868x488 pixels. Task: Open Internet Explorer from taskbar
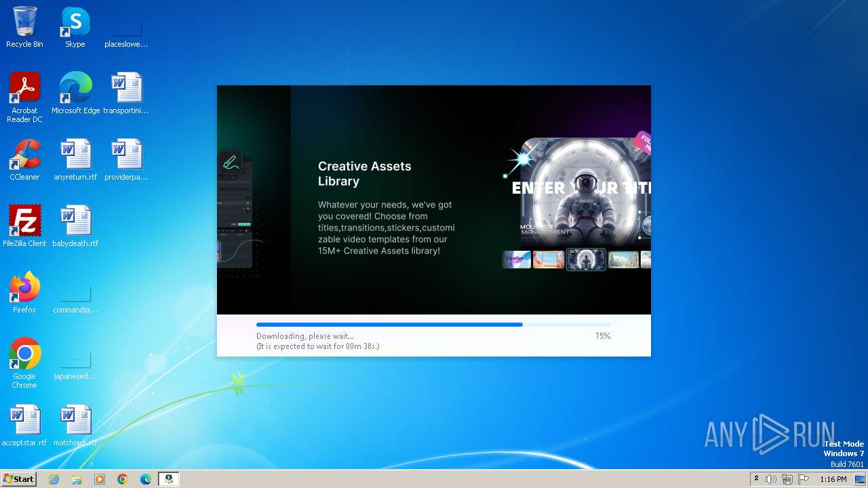pyautogui.click(x=54, y=479)
